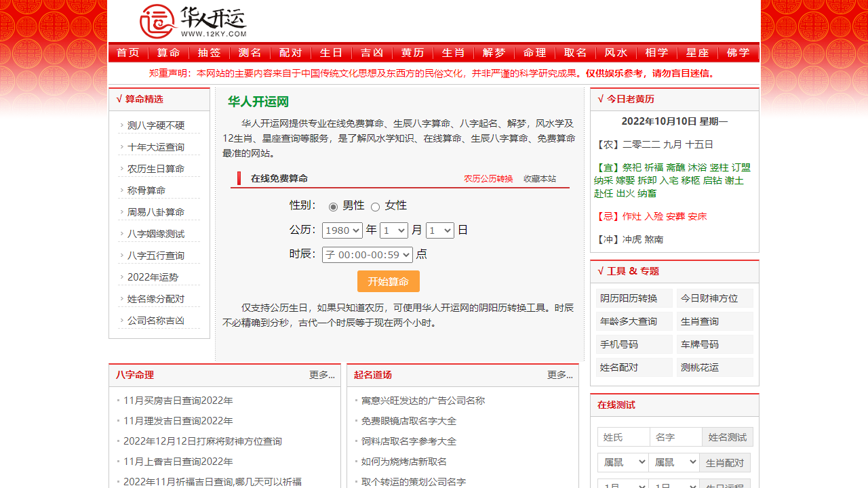Open the 八字姻缘测试 sidebar link

point(156,234)
